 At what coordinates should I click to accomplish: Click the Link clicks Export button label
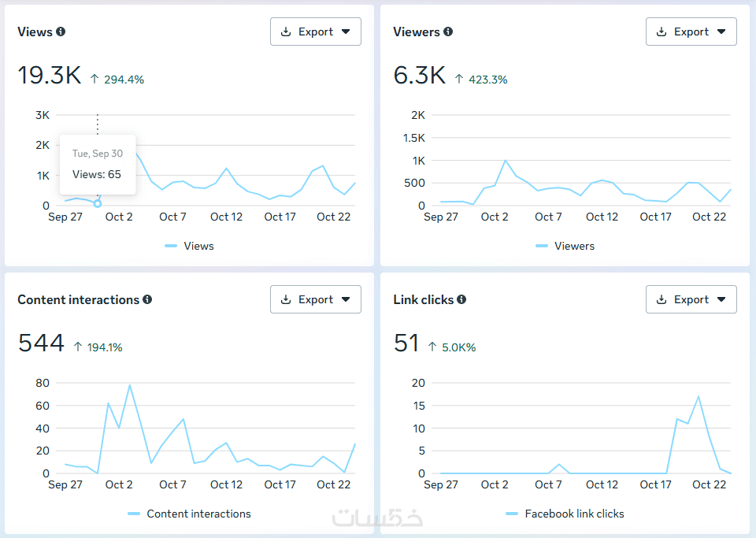[x=691, y=299]
